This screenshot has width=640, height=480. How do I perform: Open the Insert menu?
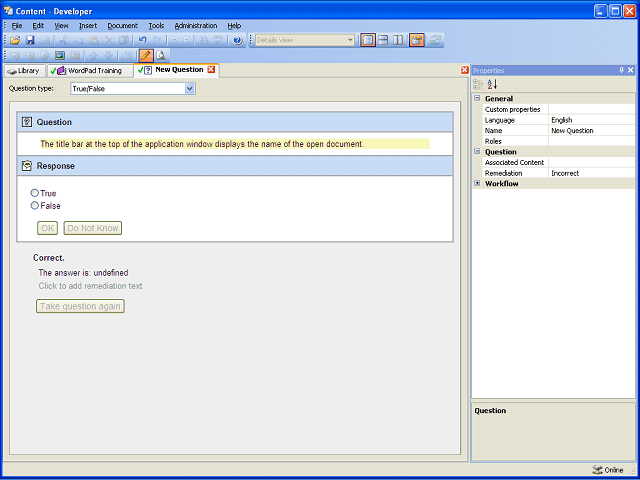(x=88, y=25)
